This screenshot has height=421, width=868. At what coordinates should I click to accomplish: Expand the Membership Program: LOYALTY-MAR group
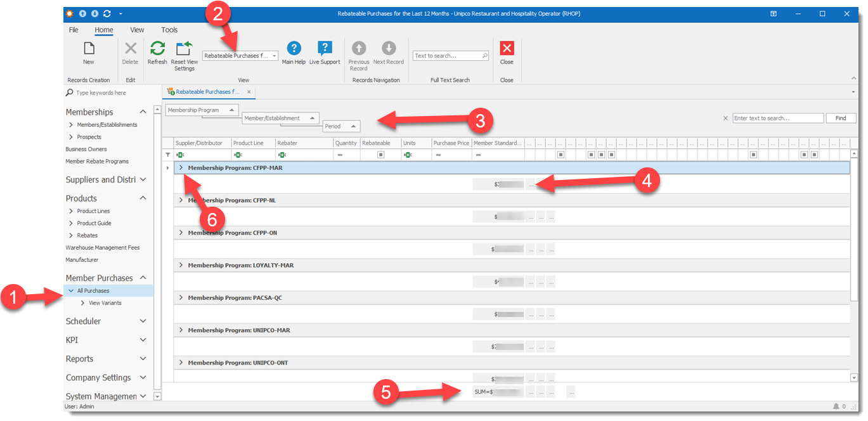[x=181, y=265]
